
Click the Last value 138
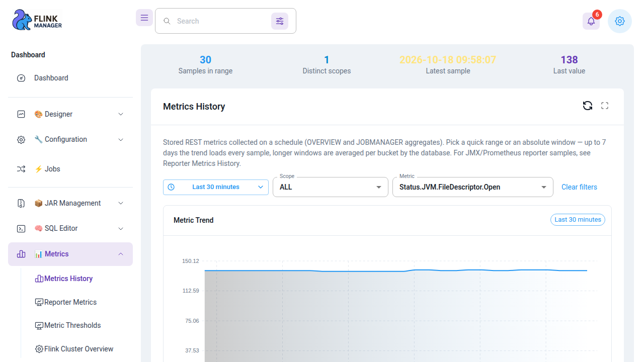click(569, 60)
